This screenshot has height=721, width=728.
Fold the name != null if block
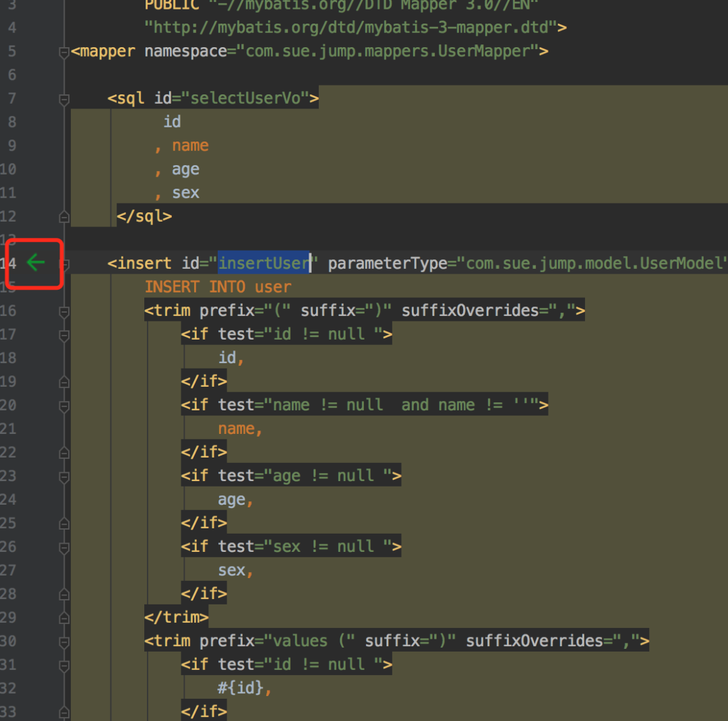click(x=64, y=406)
